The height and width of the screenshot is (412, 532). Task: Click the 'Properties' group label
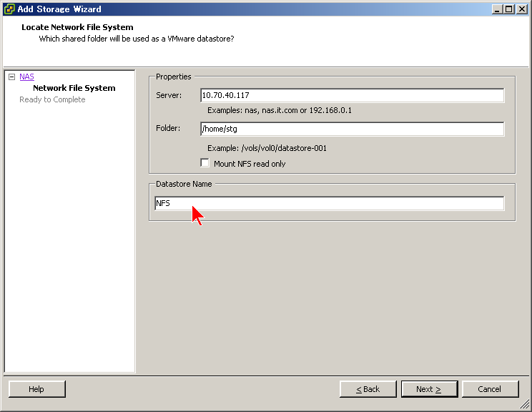(173, 77)
